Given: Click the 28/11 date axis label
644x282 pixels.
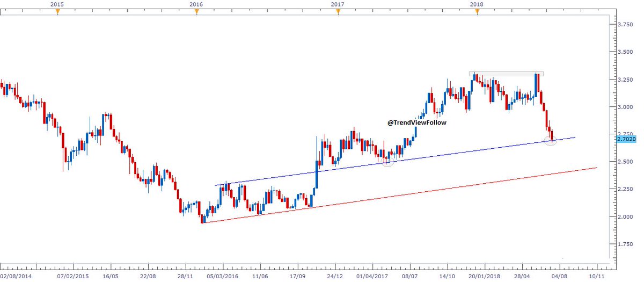Looking at the screenshot, I should coord(186,276).
